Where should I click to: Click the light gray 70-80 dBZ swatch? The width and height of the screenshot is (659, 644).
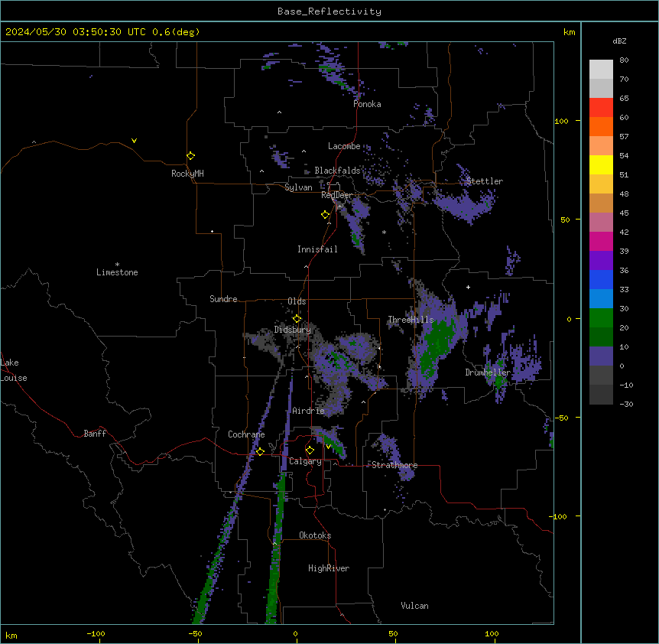(601, 70)
